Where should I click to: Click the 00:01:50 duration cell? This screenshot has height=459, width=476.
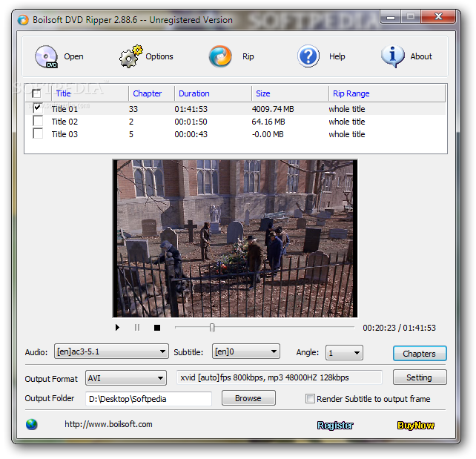tap(191, 122)
